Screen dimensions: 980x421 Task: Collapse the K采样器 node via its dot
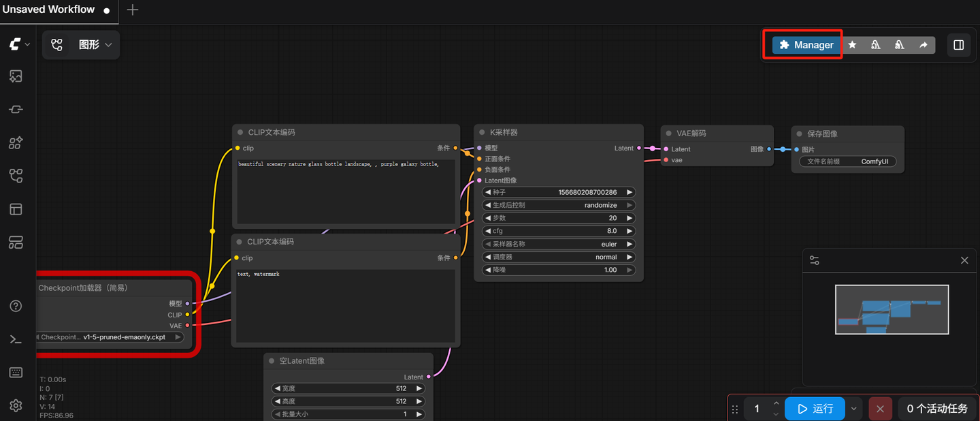point(482,133)
